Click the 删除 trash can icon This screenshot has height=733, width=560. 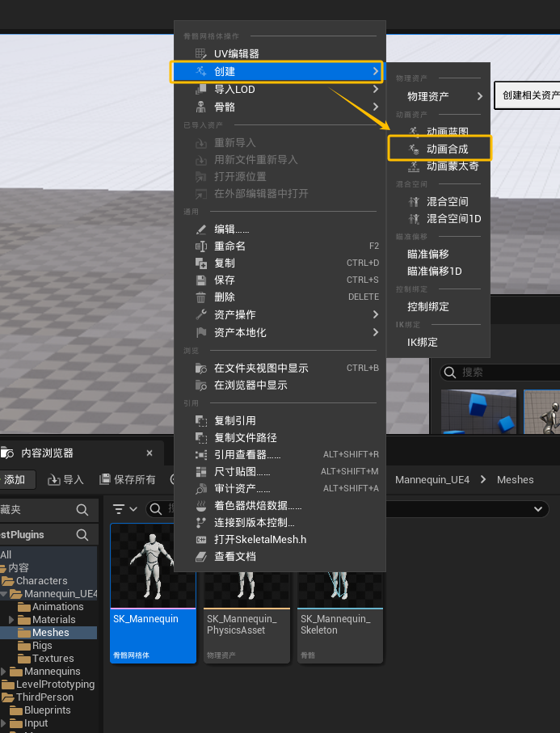201,297
